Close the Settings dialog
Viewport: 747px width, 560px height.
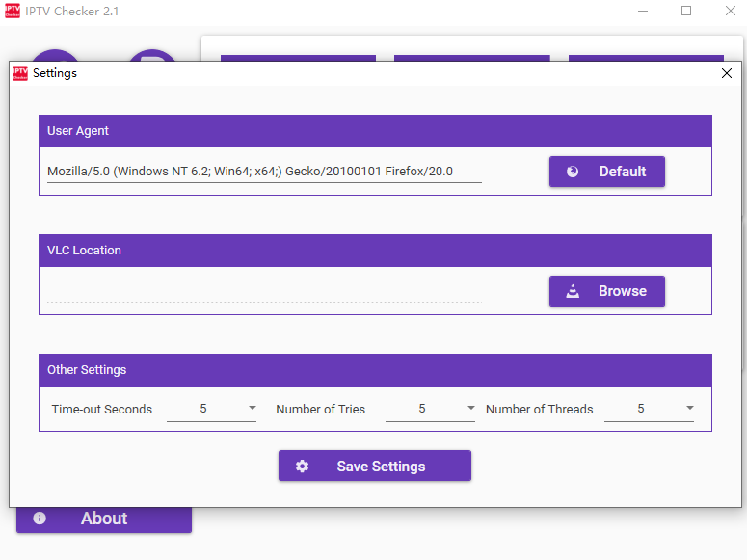(727, 73)
